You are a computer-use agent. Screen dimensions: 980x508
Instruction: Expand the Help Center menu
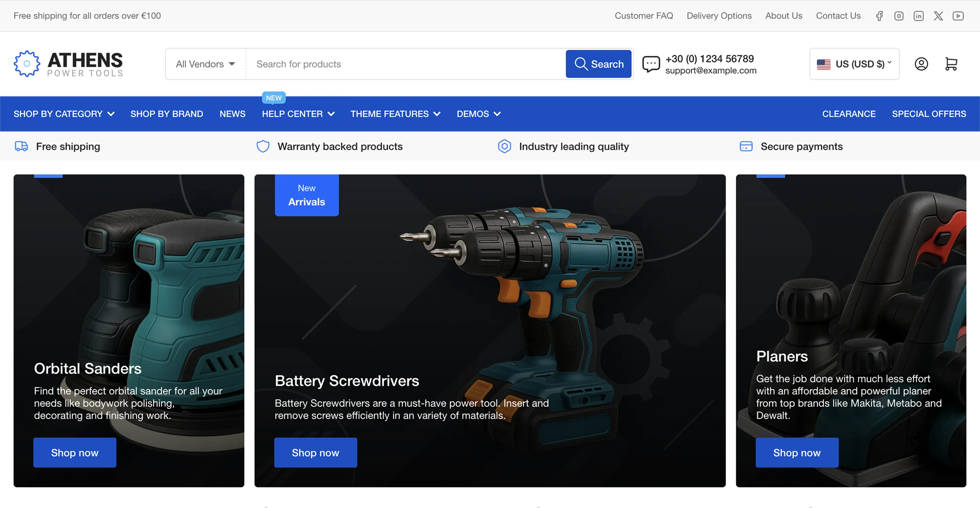pos(298,114)
